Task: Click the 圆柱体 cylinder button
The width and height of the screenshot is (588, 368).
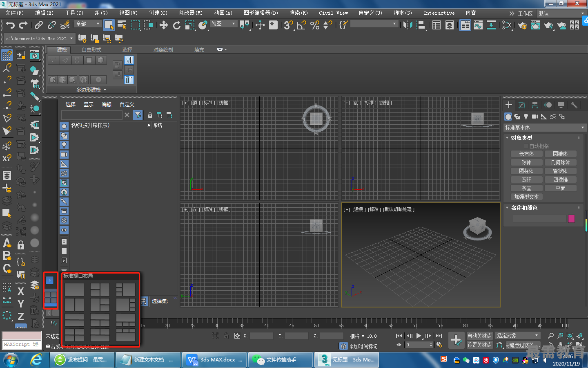Action: pos(526,171)
